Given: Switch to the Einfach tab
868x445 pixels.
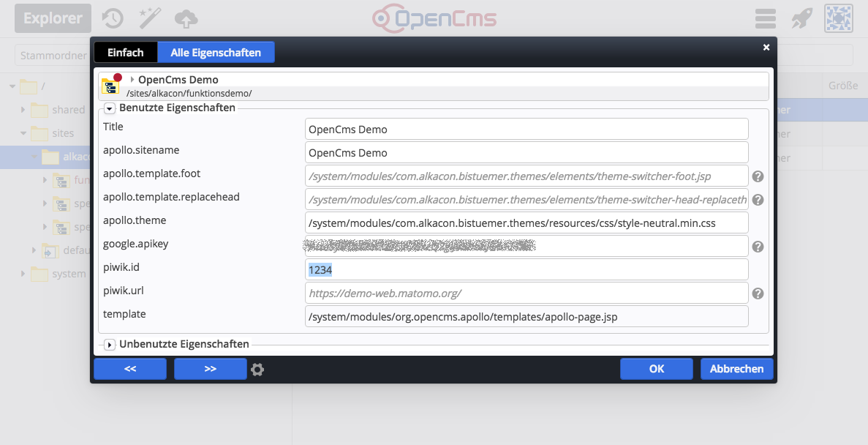Looking at the screenshot, I should click(125, 53).
